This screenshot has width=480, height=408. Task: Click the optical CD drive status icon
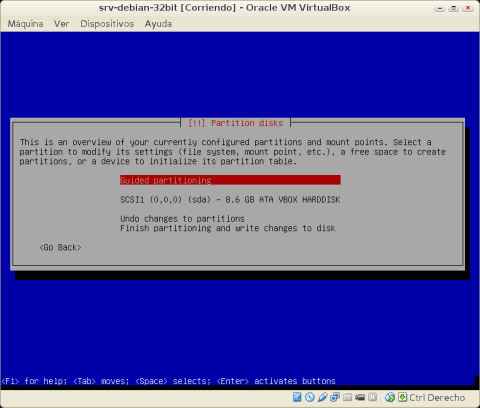[310, 397]
